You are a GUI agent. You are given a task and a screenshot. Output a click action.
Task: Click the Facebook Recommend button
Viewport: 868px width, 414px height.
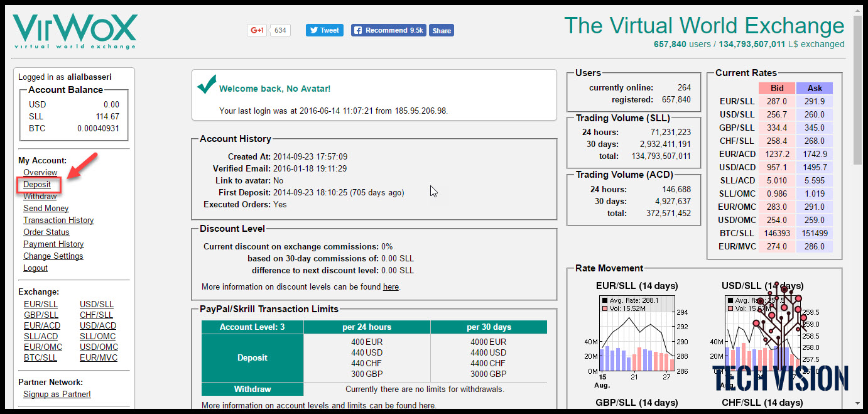389,30
